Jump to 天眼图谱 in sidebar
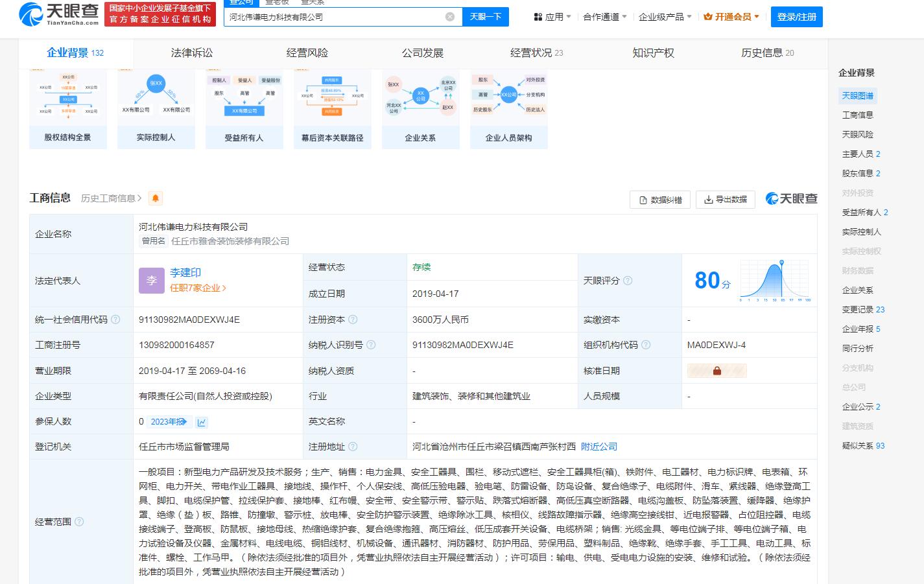Image resolution: width=924 pixels, height=584 pixels. pos(857,96)
